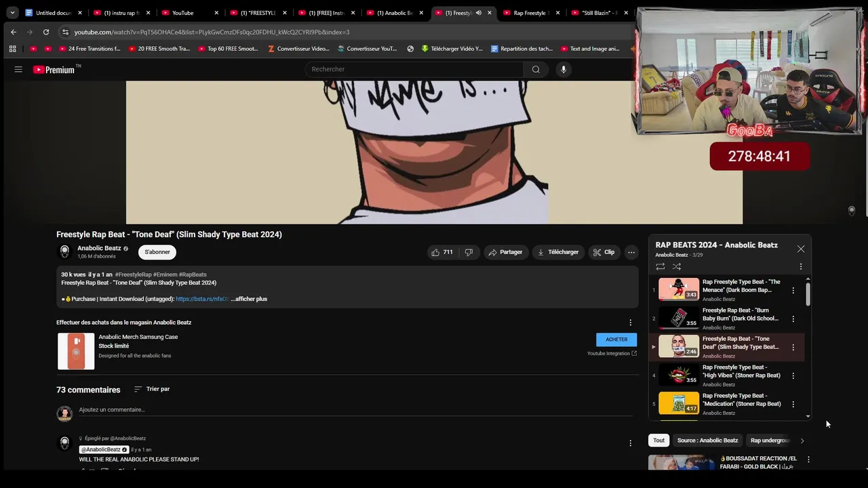
Task: Open the YouTube hamburger guide menu
Action: coord(18,69)
